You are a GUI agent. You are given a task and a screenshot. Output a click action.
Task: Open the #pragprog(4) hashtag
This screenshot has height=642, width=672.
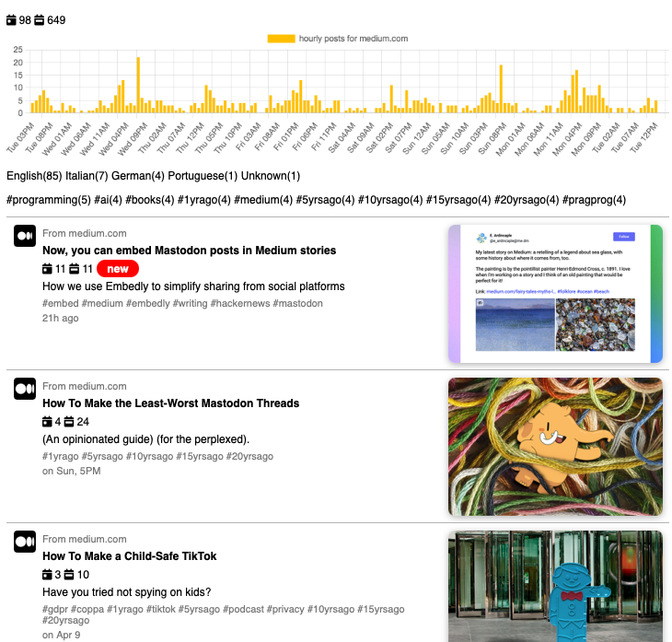[x=594, y=200]
